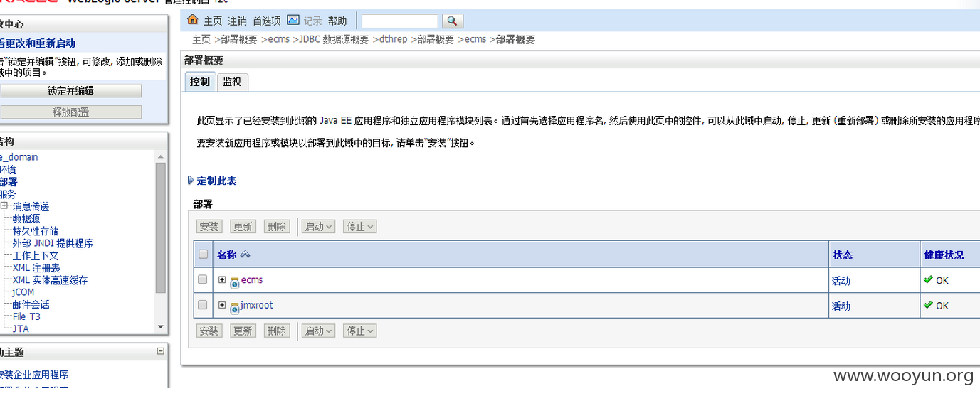Select 外部 JNDI 提供程序 tree item
This screenshot has height=396, width=980.
[x=53, y=243]
